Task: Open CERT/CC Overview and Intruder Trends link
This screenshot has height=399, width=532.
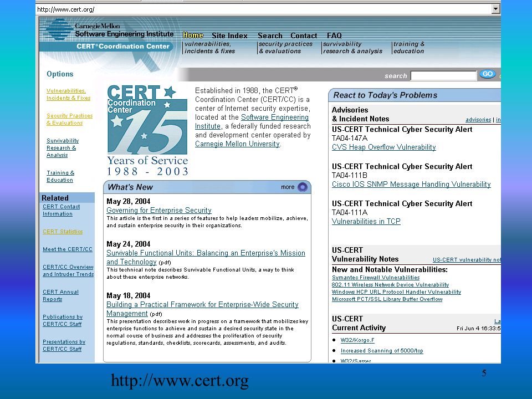Action: pyautogui.click(x=68, y=270)
